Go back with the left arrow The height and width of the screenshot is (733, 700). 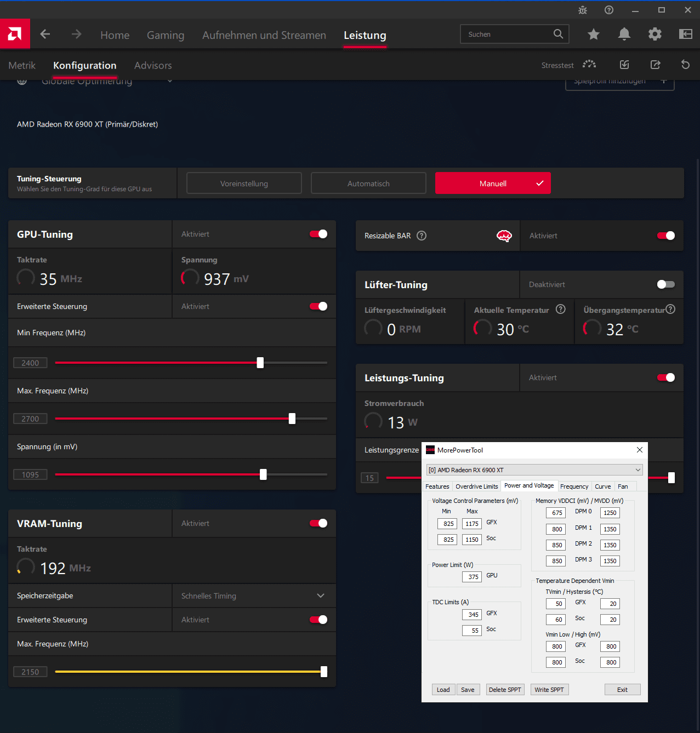pos(45,35)
